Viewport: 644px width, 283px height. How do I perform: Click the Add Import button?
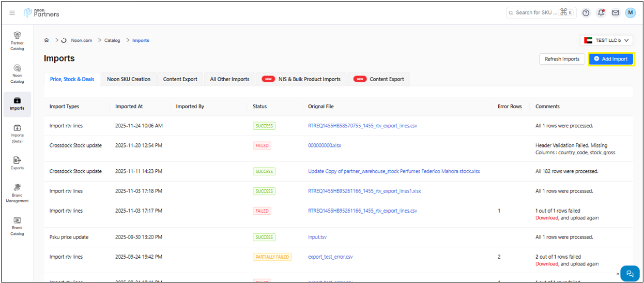(610, 59)
